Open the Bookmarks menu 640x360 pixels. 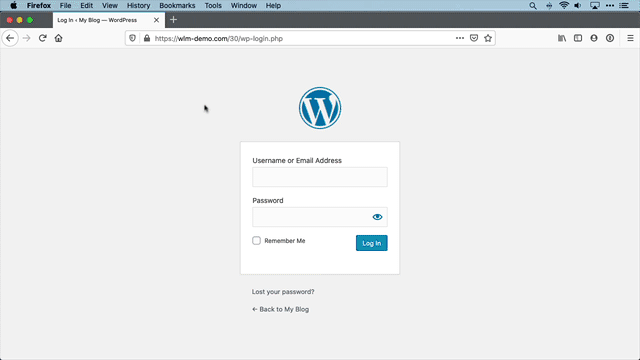[177, 6]
